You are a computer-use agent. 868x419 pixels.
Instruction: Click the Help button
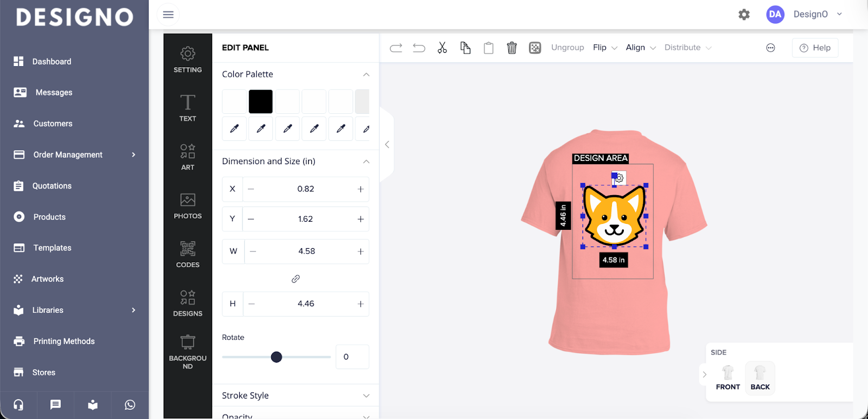[x=815, y=48]
